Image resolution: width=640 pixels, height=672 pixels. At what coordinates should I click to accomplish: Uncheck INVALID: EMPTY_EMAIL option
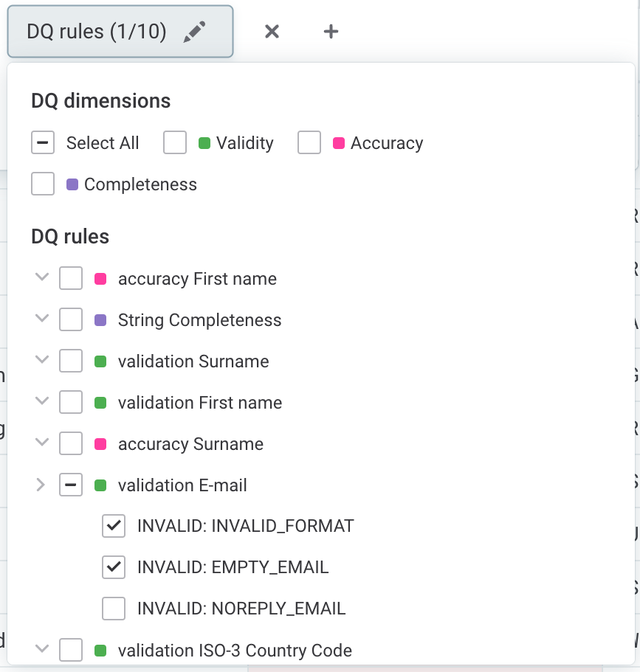(113, 567)
